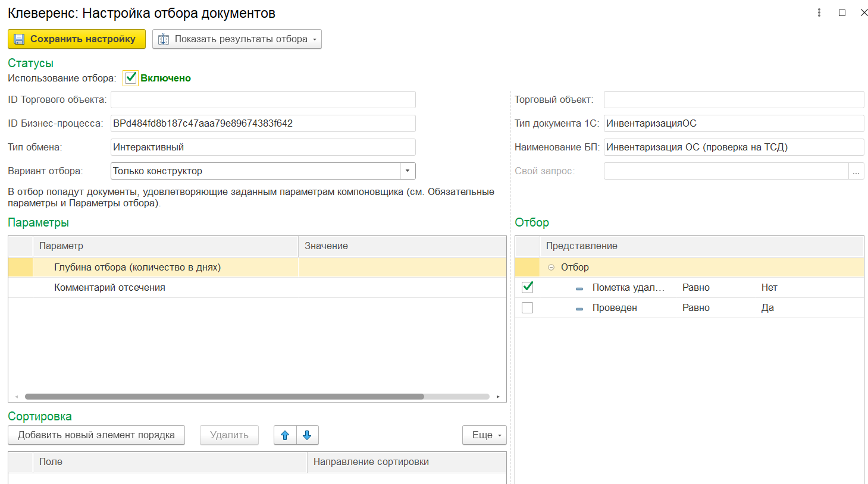
Task: Select the Глубина отбора (количество в днях) row
Action: click(x=257, y=268)
